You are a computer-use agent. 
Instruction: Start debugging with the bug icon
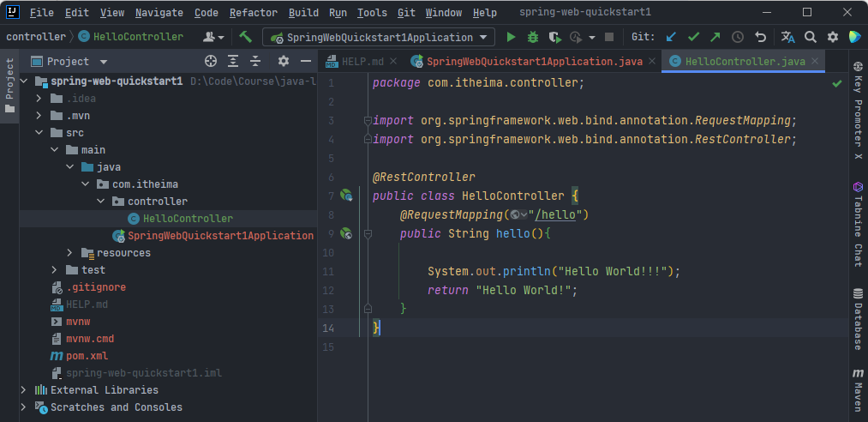pyautogui.click(x=532, y=37)
